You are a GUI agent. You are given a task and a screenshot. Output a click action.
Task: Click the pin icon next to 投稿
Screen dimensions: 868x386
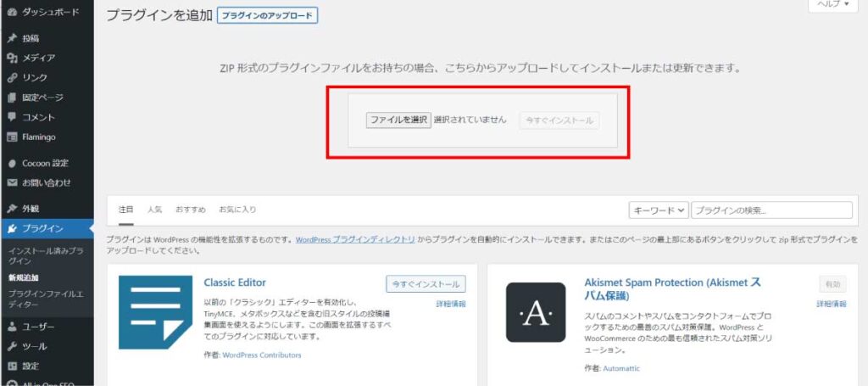pyautogui.click(x=12, y=38)
